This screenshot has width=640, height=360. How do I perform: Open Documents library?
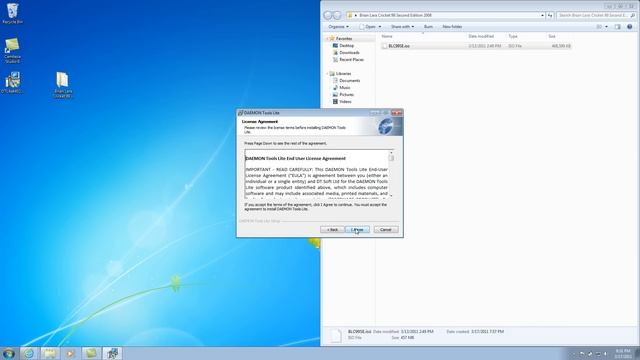(349, 80)
